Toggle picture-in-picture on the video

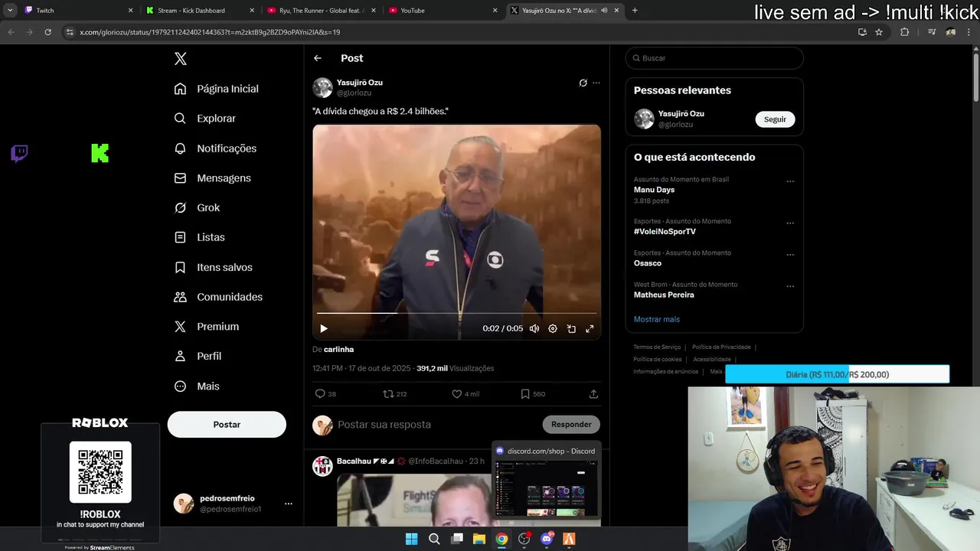coord(571,328)
